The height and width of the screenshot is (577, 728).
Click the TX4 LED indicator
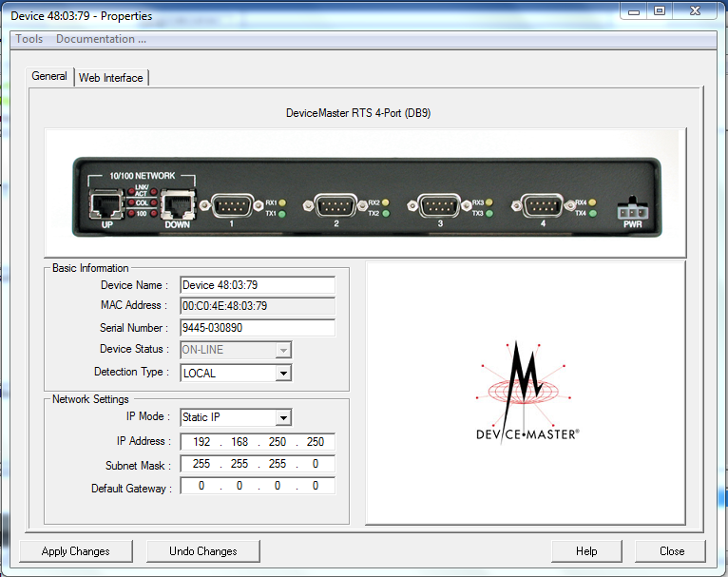[x=592, y=214]
